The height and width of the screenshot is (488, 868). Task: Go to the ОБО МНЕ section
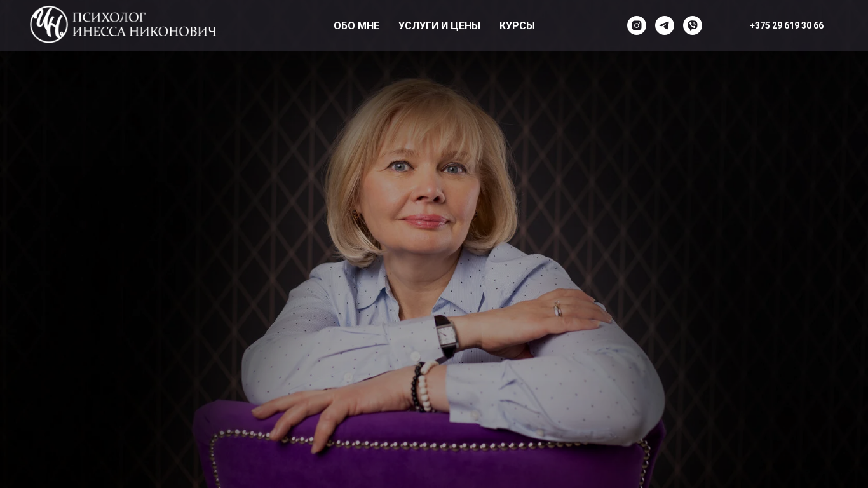356,25
